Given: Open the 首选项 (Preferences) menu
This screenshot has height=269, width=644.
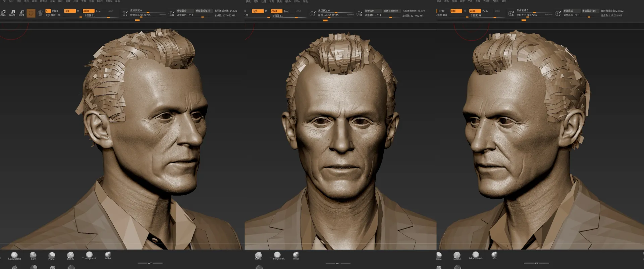Looking at the screenshot, I should [44, 1].
